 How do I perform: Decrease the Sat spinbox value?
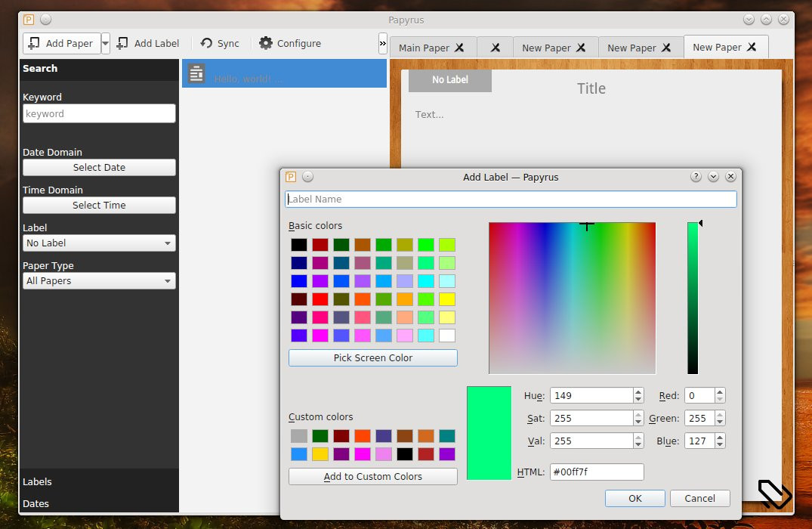click(x=638, y=422)
